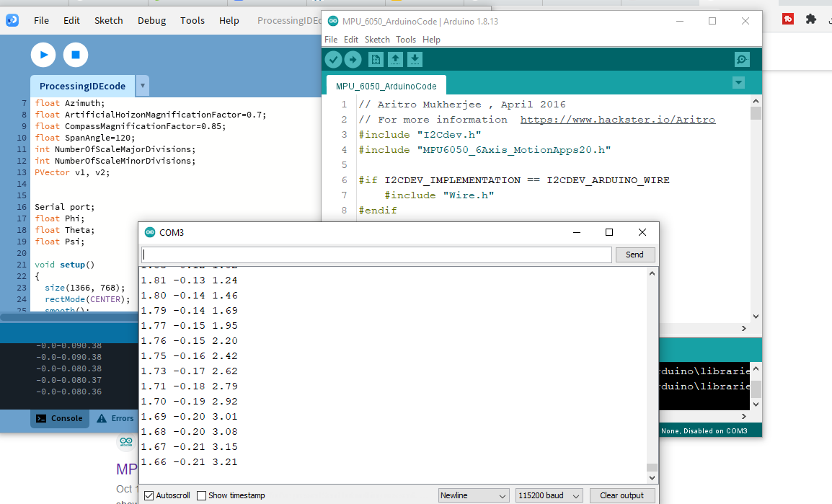This screenshot has width=832, height=504.
Task: Click Clear output button
Action: [x=622, y=495]
